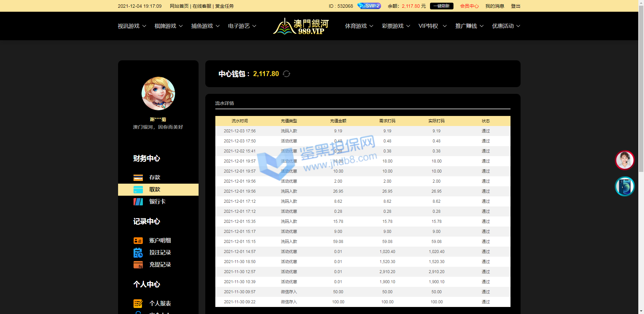The width and height of the screenshot is (644, 314).
Task: Expand the 视讯游戏 dropdown menu
Action: click(x=132, y=26)
